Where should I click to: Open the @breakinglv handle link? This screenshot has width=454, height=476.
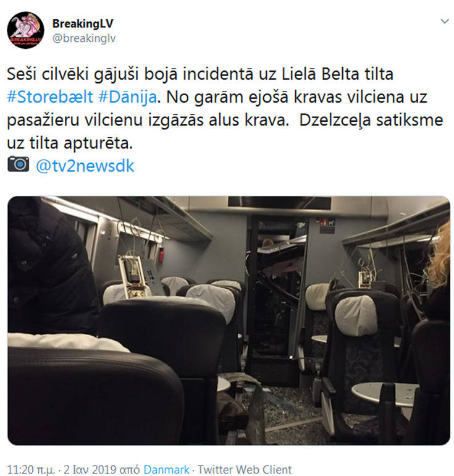click(x=84, y=38)
